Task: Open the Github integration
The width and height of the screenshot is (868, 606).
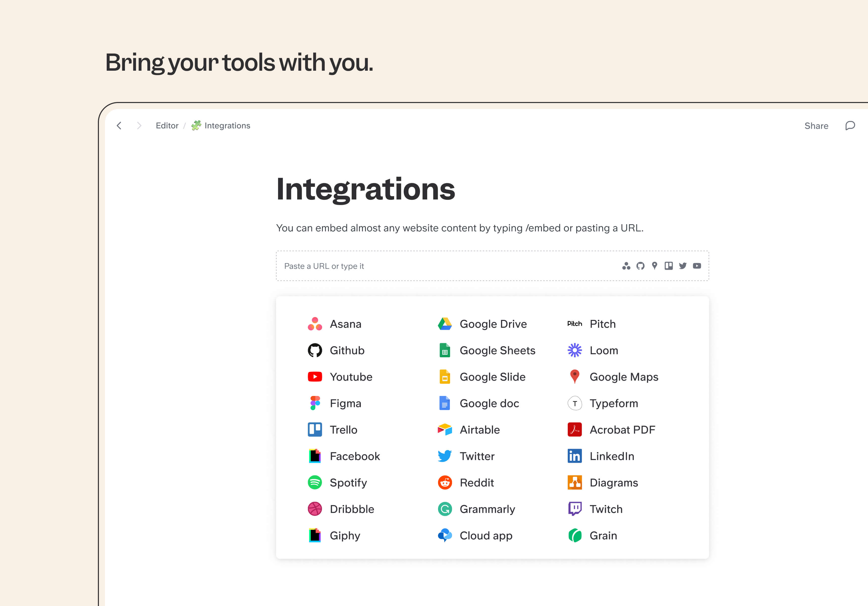Action: (347, 350)
